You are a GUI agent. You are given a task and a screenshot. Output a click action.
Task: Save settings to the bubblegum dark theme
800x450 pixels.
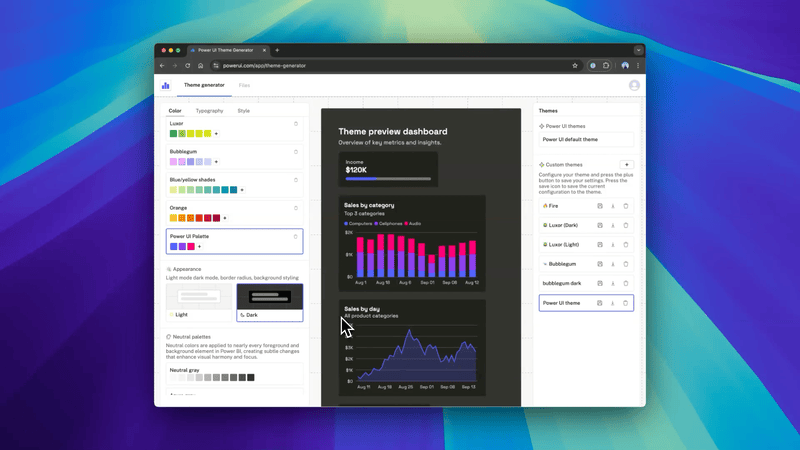[x=600, y=284]
